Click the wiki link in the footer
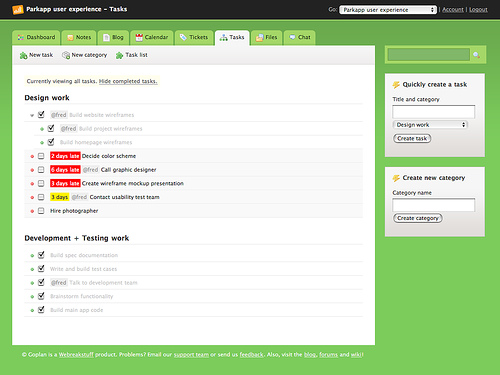The width and height of the screenshot is (500, 375). (356, 355)
